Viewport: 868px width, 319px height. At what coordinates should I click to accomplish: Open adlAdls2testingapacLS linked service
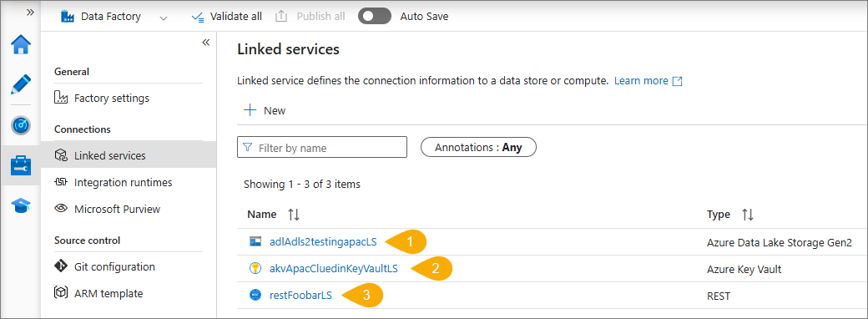(323, 242)
